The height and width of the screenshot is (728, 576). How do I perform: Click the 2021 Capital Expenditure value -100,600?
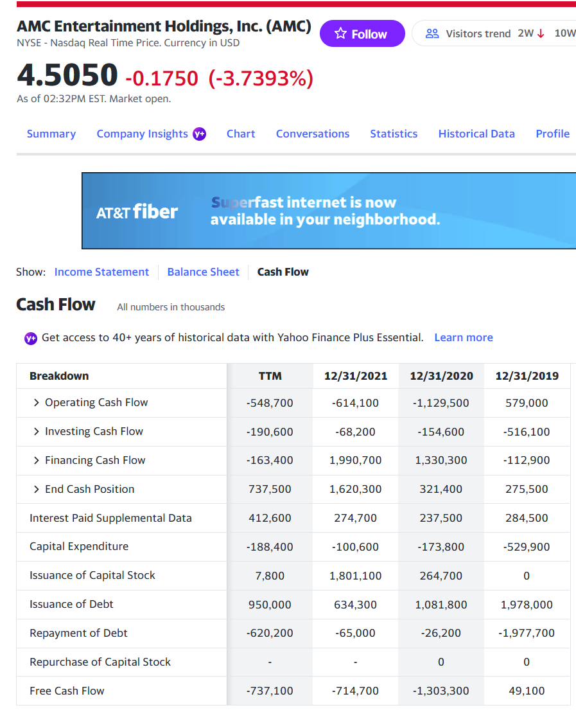point(356,547)
